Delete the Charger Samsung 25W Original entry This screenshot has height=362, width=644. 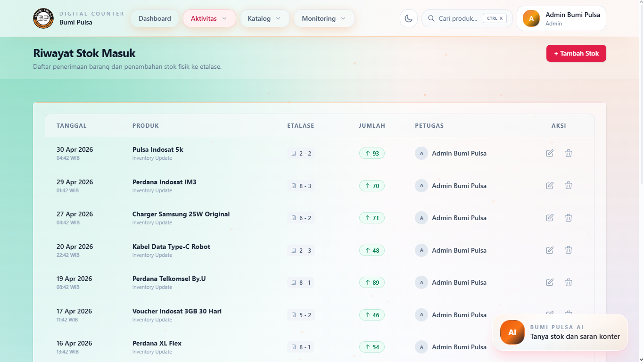pos(569,218)
